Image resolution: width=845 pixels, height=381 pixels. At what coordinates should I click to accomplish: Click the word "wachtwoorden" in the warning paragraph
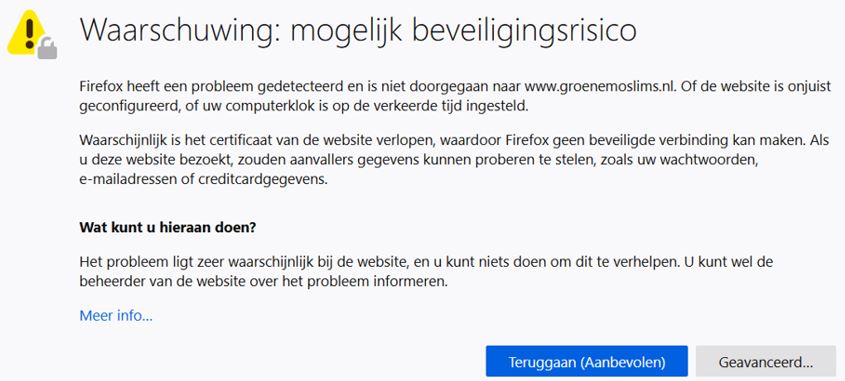point(723,161)
